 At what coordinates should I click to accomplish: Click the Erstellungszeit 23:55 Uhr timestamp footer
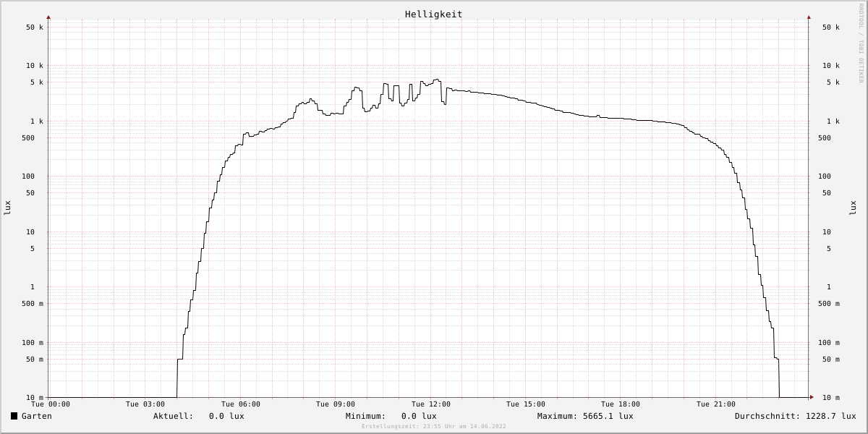(x=434, y=427)
